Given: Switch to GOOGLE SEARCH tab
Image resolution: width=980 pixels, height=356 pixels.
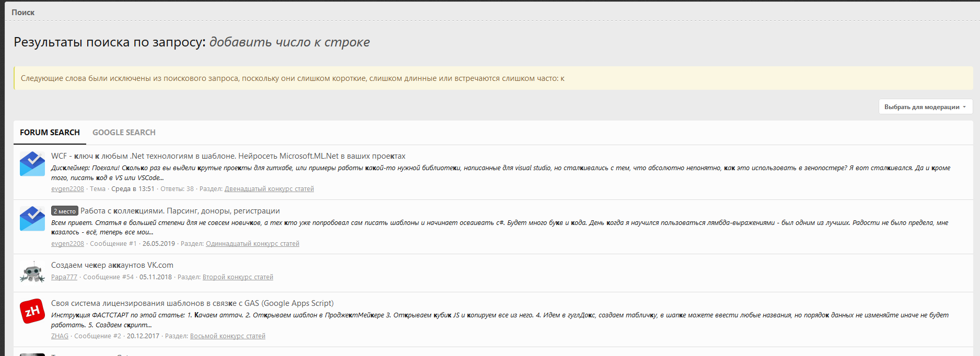Looking at the screenshot, I should pyautogui.click(x=124, y=133).
